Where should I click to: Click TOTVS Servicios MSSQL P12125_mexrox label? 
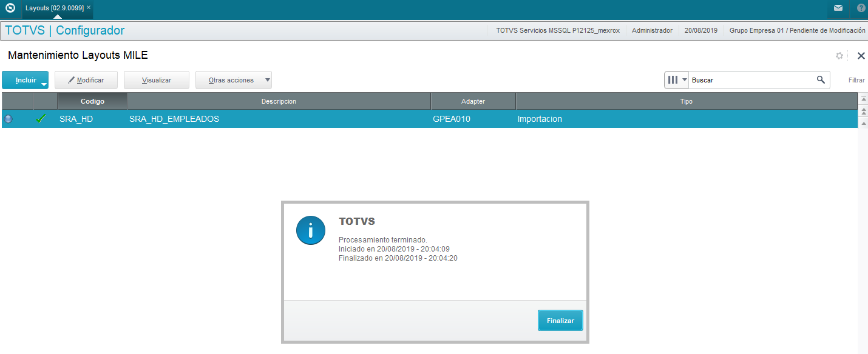click(558, 30)
